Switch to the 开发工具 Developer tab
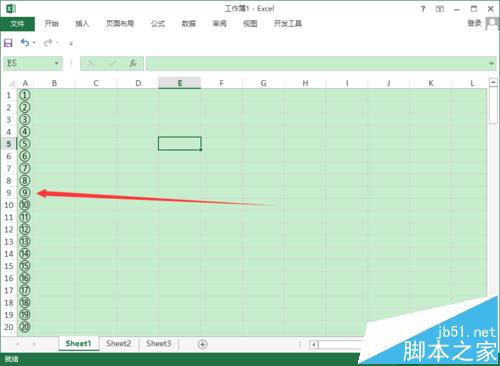This screenshot has height=366, width=500. [x=288, y=24]
